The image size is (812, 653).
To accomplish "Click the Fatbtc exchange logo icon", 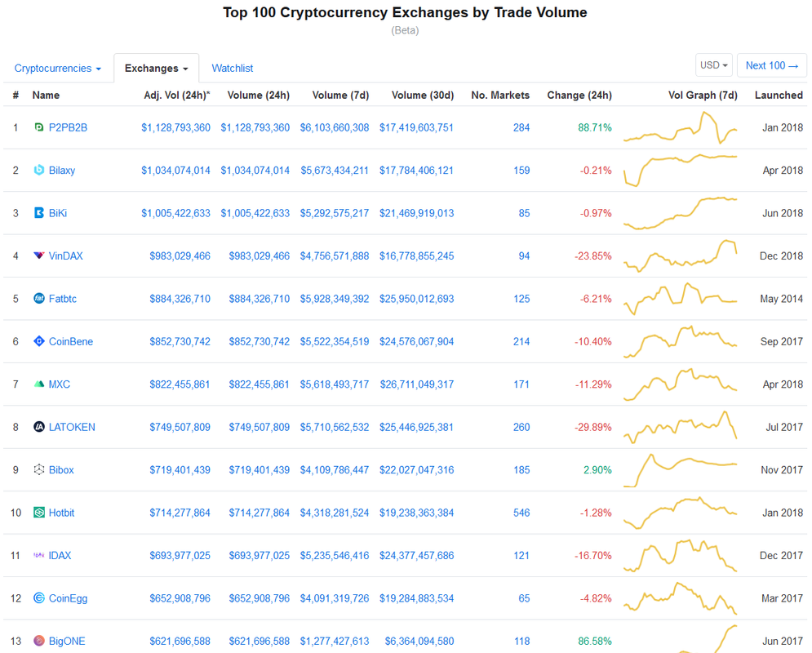I will click(x=39, y=298).
